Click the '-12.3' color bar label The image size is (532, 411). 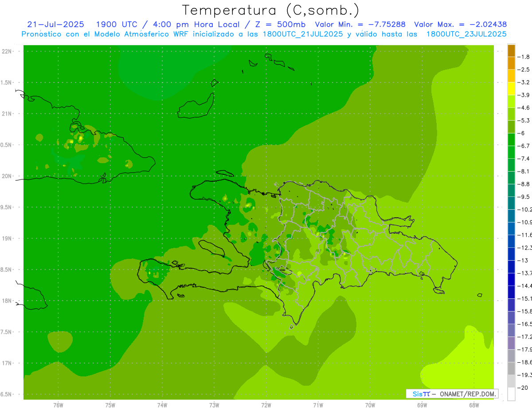(525, 248)
